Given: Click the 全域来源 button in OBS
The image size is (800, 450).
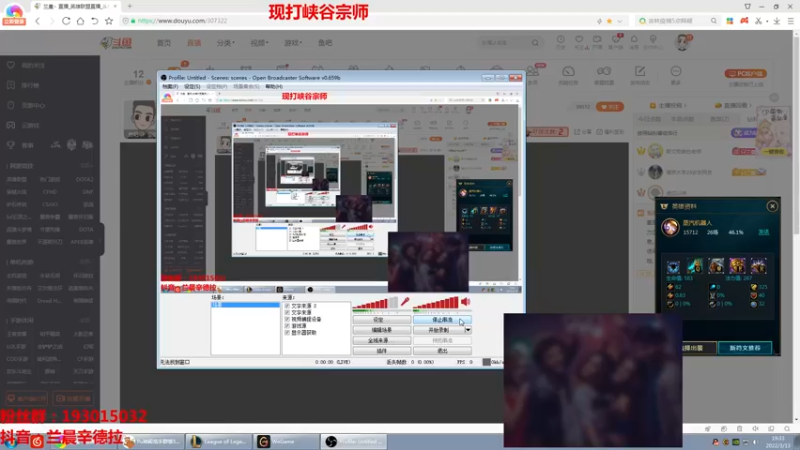Looking at the screenshot, I should [382, 340].
